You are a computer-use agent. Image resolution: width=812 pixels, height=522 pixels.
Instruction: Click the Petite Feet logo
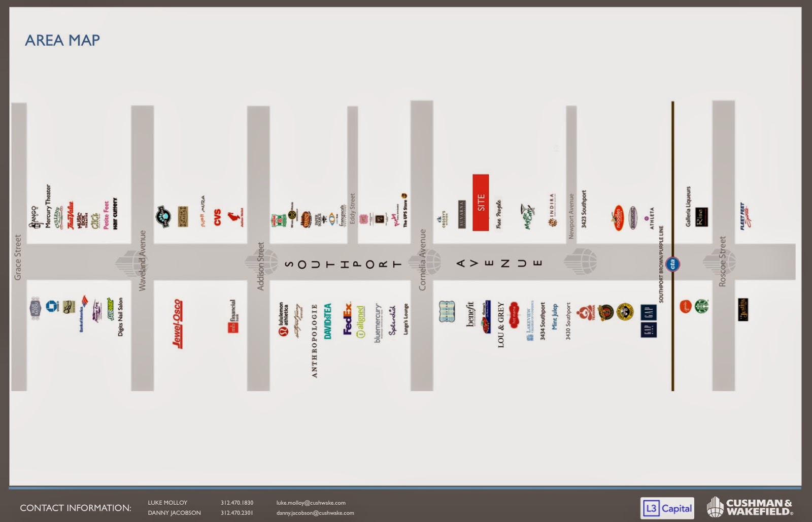tap(106, 215)
